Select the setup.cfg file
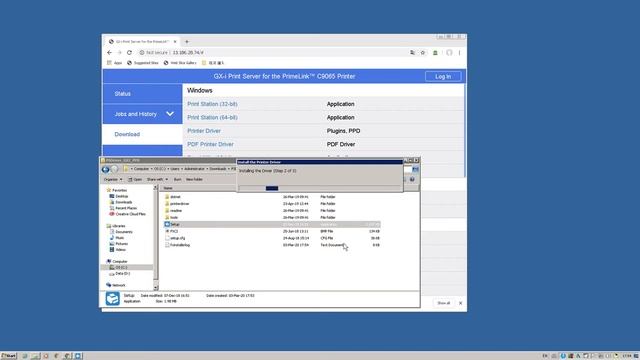This screenshot has height=360, width=640. [178, 238]
